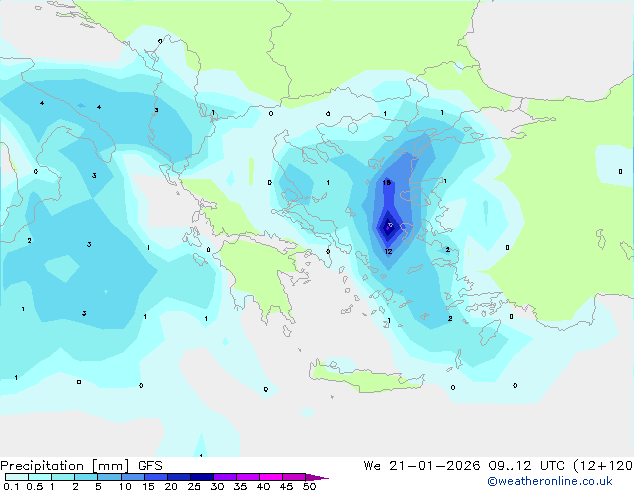Pick the 15–20 mm legend color swatch
The height and width of the screenshot is (490, 634).
tap(156, 477)
